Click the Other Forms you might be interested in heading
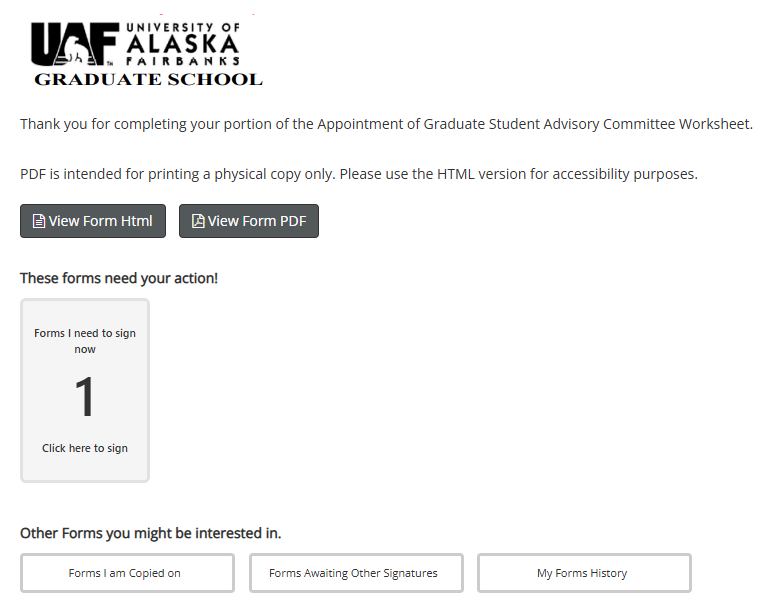 coord(151,533)
